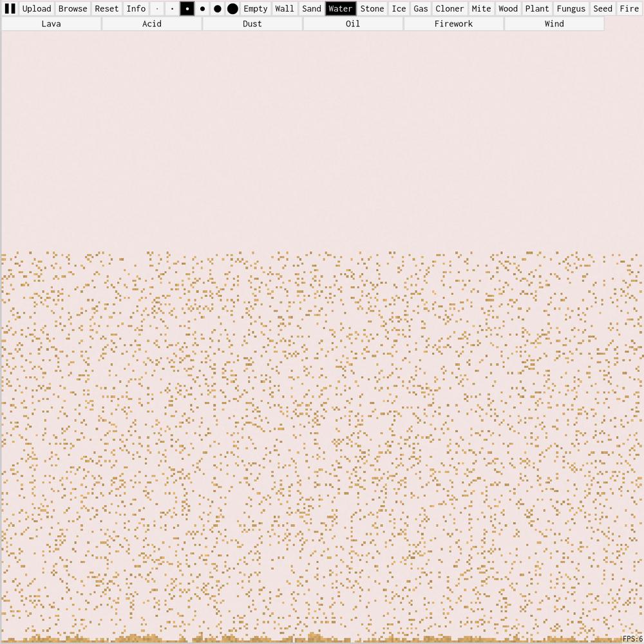Pick the Fungus element

click(571, 8)
